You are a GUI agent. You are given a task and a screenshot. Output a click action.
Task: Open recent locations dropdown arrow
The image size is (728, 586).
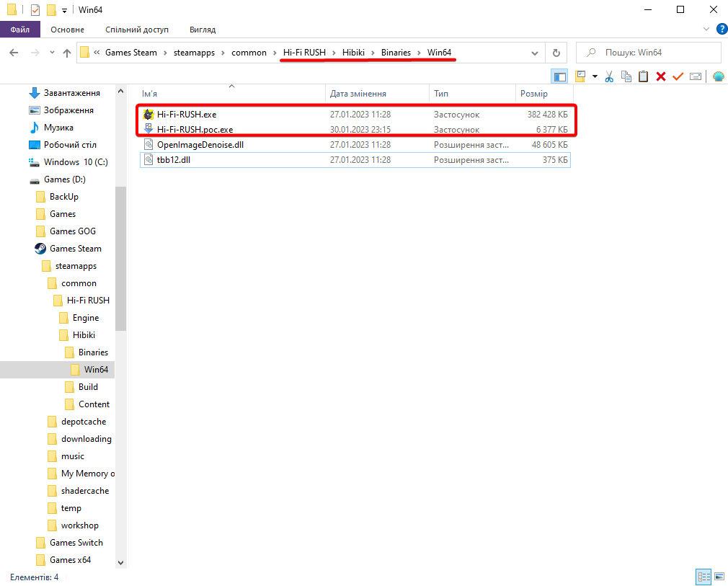(x=52, y=53)
